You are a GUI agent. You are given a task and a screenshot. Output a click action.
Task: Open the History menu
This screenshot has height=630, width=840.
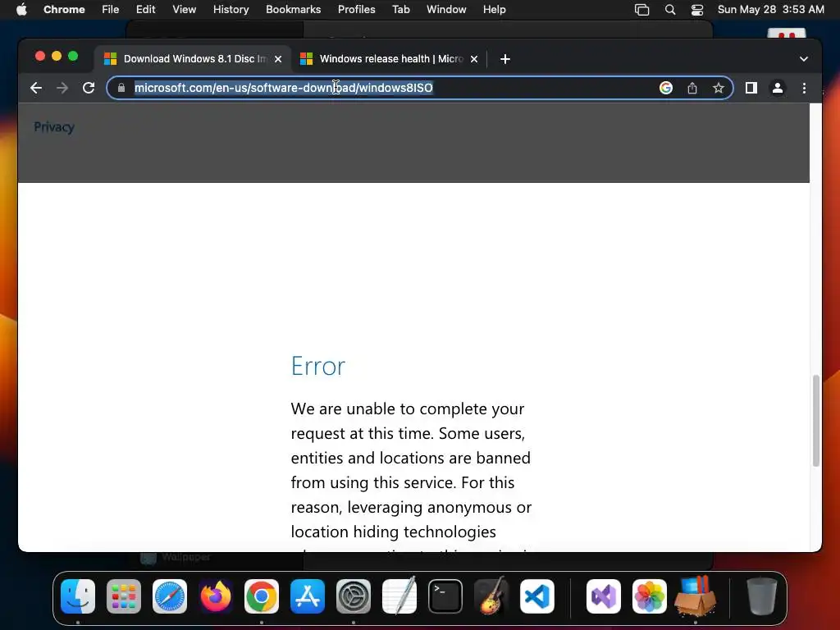click(x=231, y=10)
